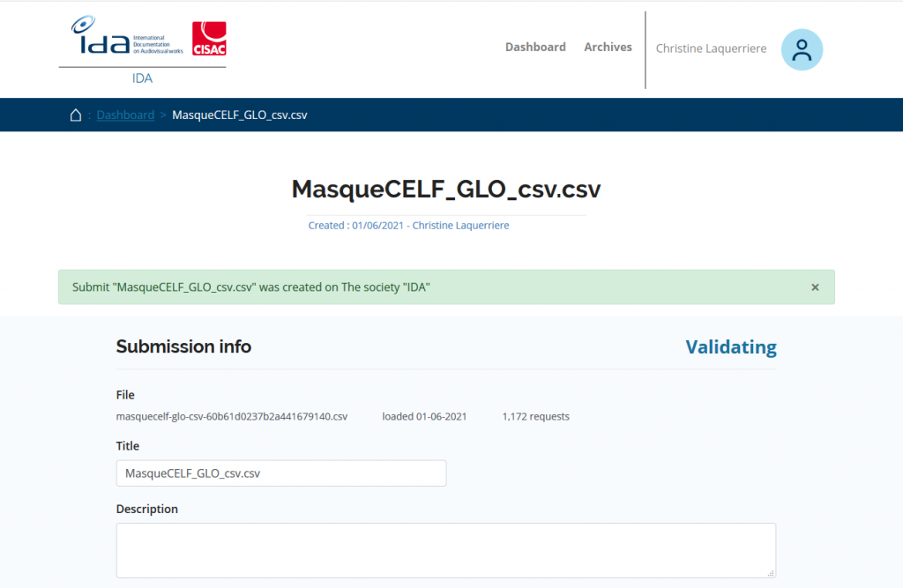
Task: Click inside the Description text area
Action: pyautogui.click(x=445, y=550)
